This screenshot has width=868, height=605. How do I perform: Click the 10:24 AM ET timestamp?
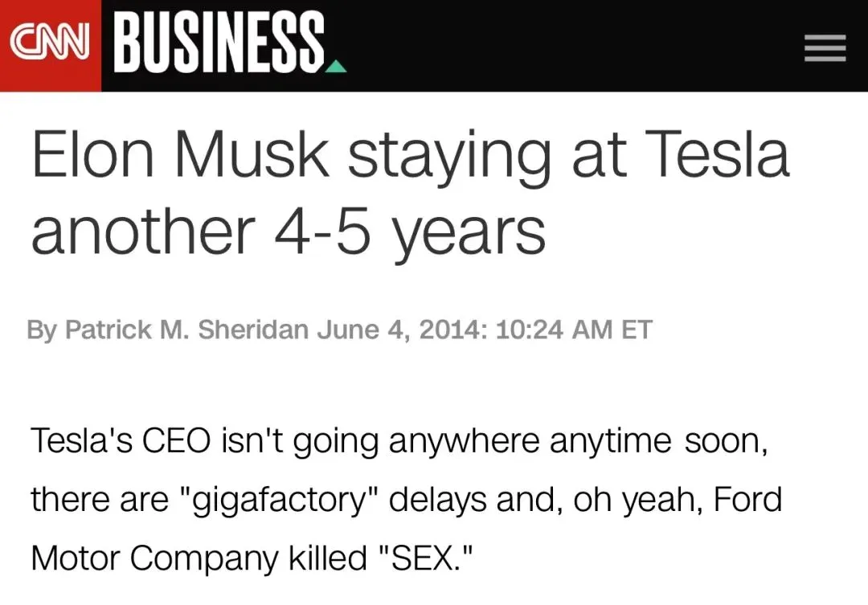click(574, 329)
